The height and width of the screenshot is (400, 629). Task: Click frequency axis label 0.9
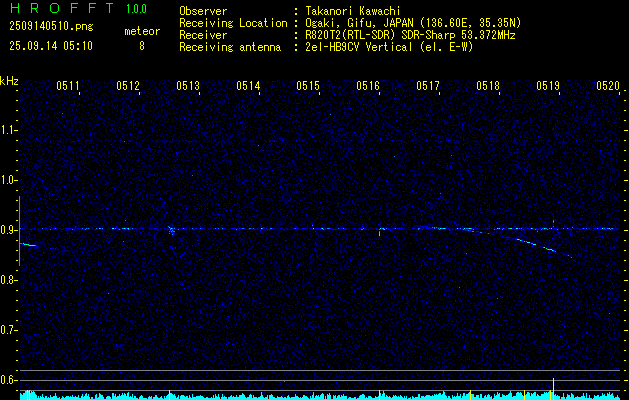[8, 230]
